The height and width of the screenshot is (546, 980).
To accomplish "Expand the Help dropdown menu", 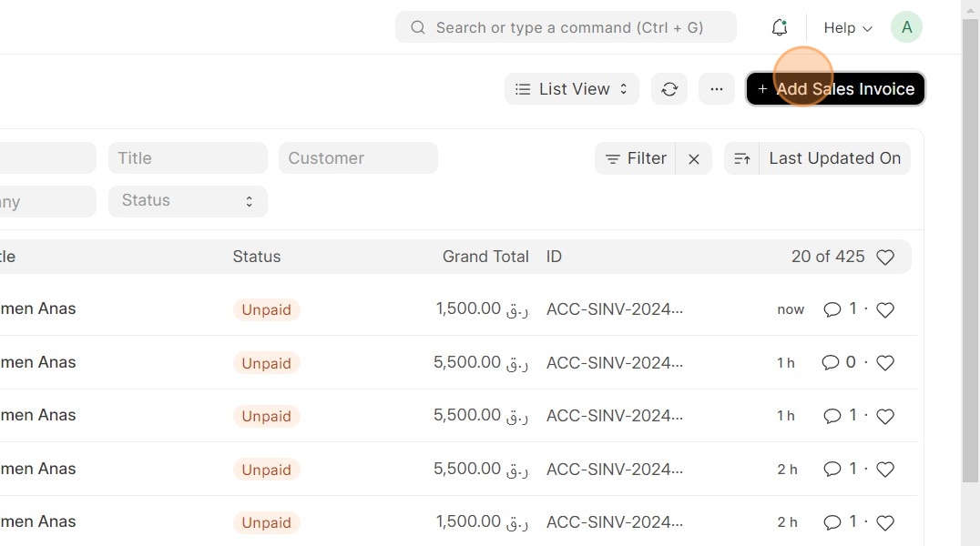I will (848, 28).
